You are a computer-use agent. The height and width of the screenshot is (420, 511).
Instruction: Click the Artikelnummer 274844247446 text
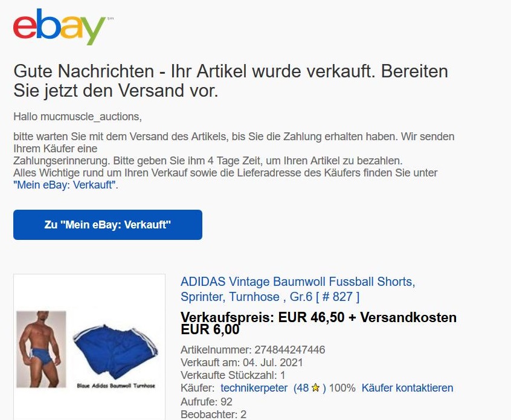252,349
